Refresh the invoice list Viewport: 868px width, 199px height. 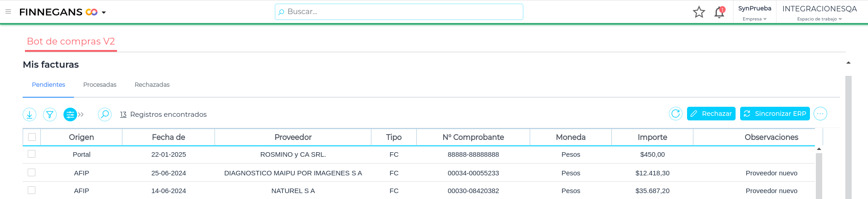676,114
